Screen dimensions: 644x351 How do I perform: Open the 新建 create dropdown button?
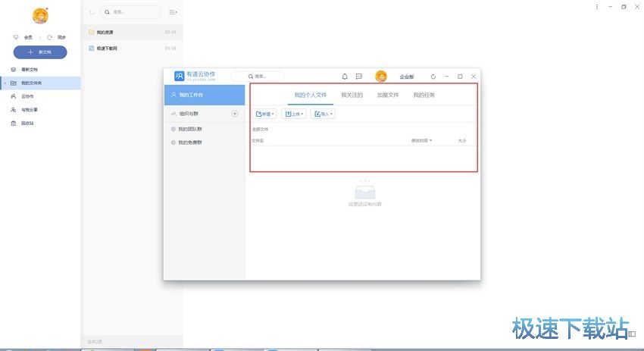[265, 114]
